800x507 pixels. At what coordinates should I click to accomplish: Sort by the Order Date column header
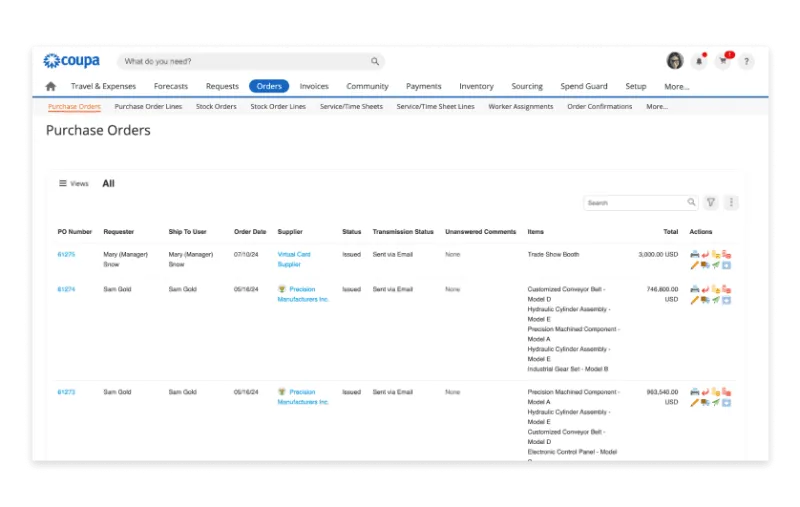coord(250,232)
